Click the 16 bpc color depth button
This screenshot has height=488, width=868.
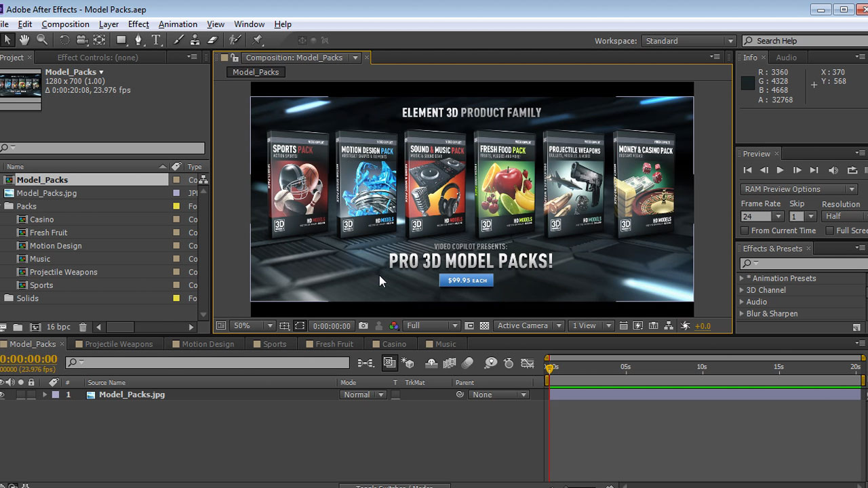pyautogui.click(x=58, y=327)
